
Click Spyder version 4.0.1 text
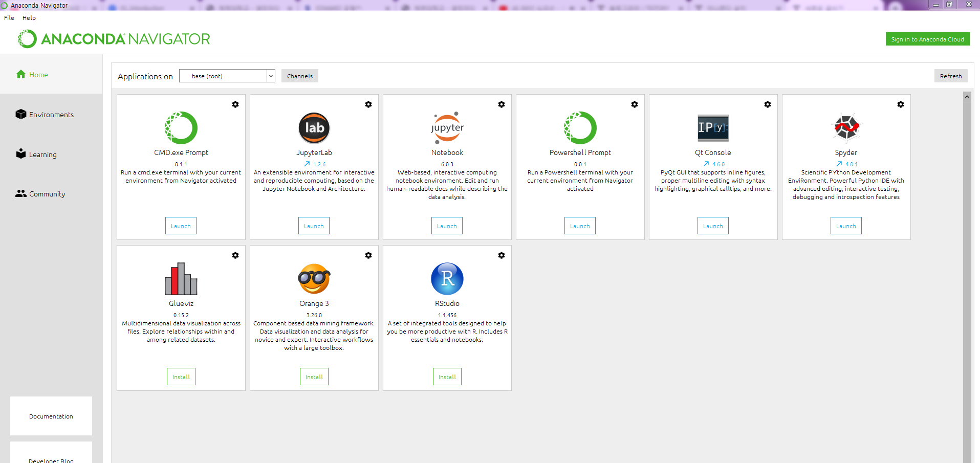pyautogui.click(x=852, y=164)
